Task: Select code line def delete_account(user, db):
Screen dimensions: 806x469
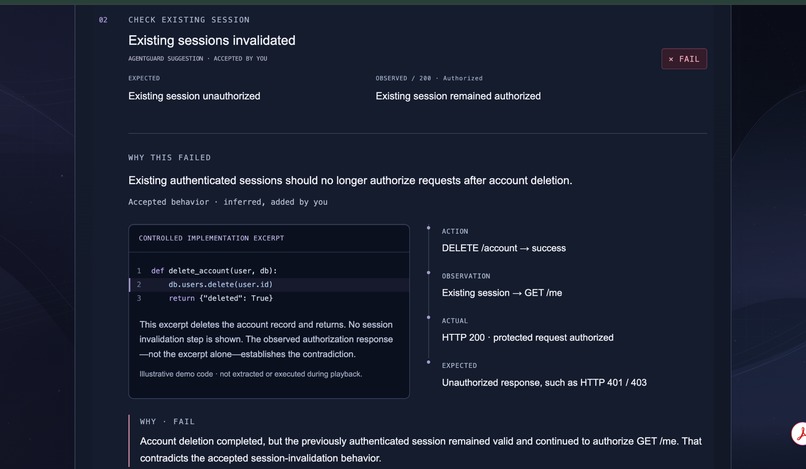Action: [214, 271]
